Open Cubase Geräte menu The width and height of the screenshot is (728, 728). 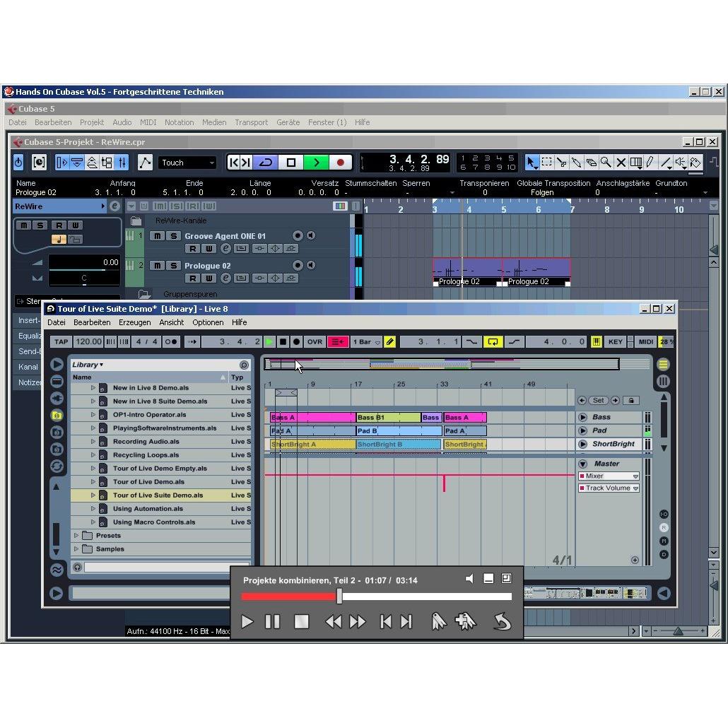pos(288,122)
